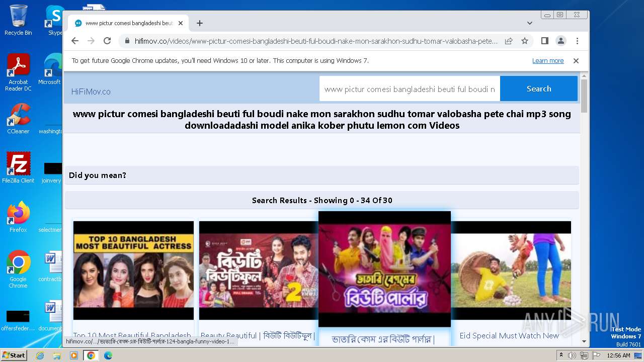This screenshot has height=362, width=644.
Task: Open File Explorer from the taskbar
Action: 57,355
